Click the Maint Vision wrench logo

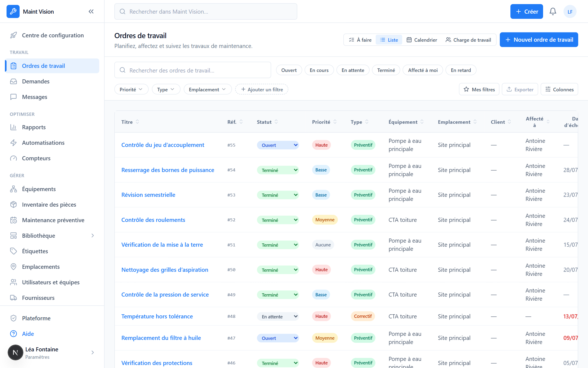[13, 11]
